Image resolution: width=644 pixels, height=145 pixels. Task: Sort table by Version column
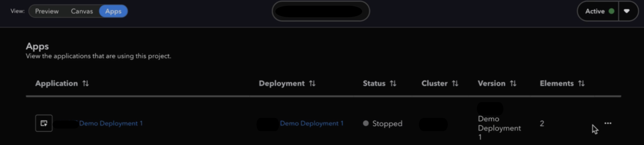[513, 83]
